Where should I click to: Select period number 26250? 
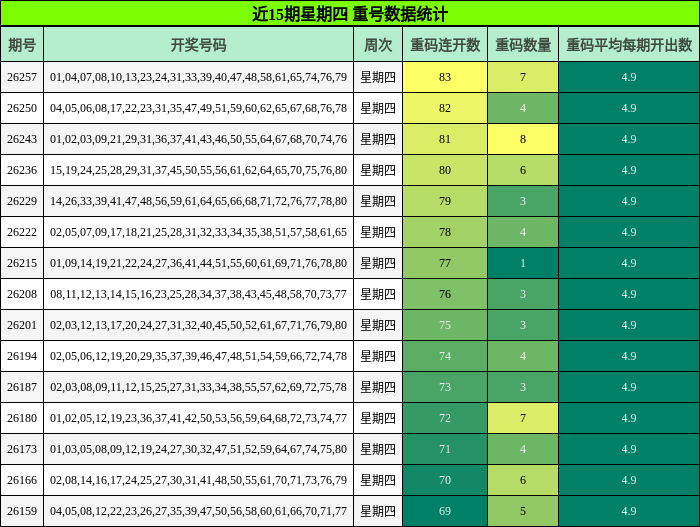(22, 108)
